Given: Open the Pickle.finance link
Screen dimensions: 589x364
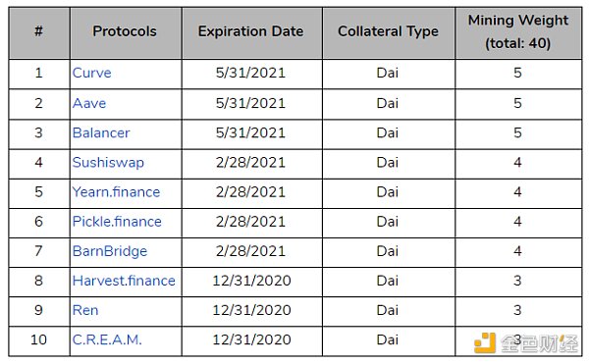Looking at the screenshot, I should [117, 222].
